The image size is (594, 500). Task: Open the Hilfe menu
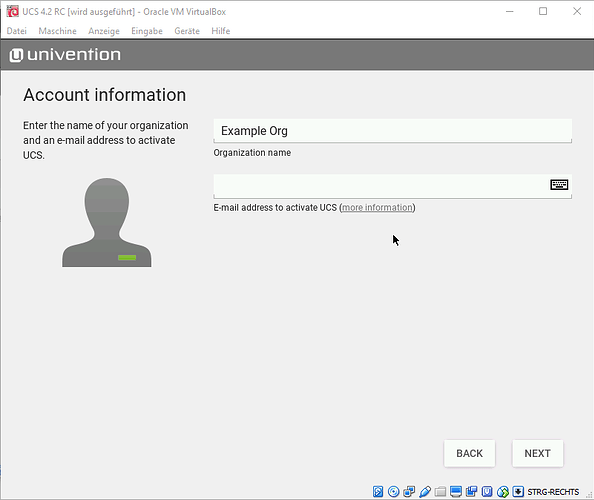pyautogui.click(x=220, y=31)
